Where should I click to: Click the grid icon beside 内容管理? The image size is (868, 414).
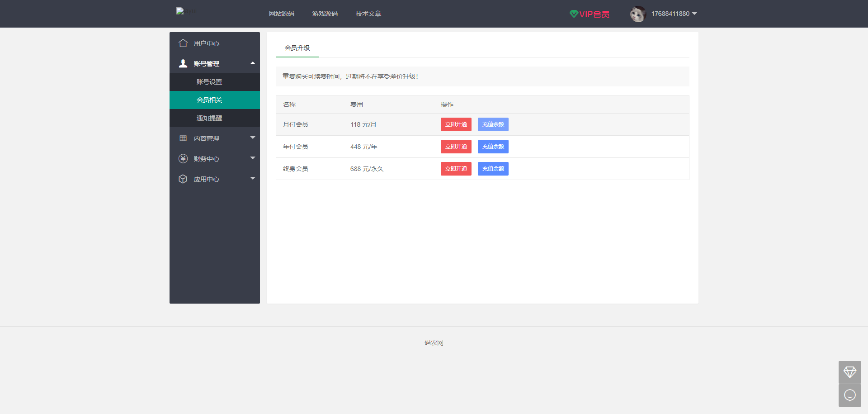tap(183, 138)
